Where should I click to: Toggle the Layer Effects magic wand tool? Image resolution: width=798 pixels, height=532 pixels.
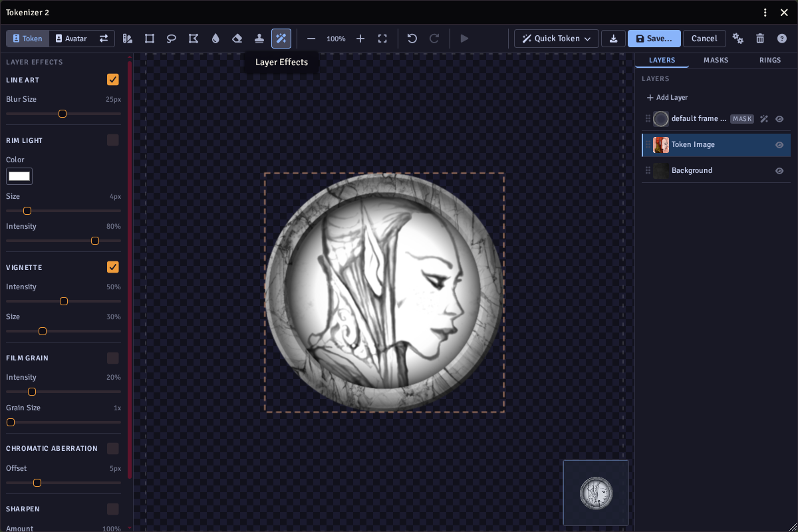[281, 39]
